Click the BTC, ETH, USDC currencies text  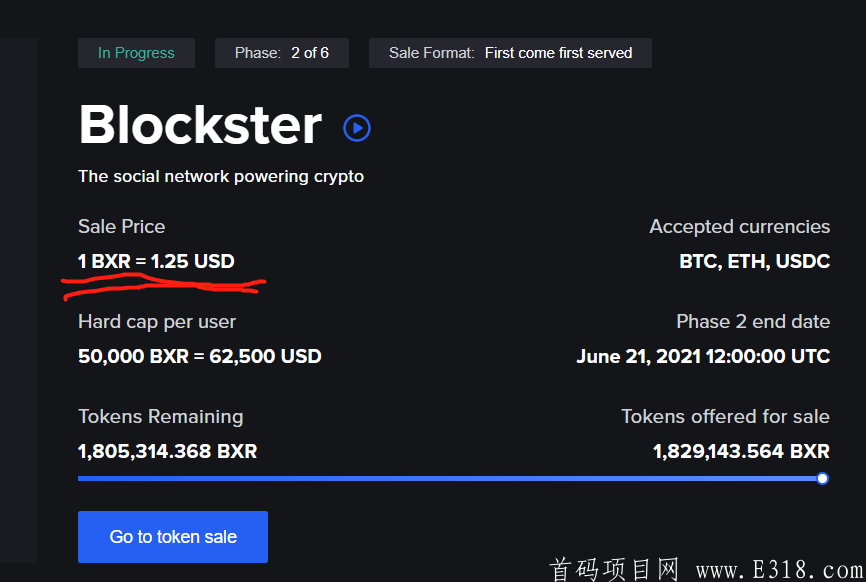754,262
